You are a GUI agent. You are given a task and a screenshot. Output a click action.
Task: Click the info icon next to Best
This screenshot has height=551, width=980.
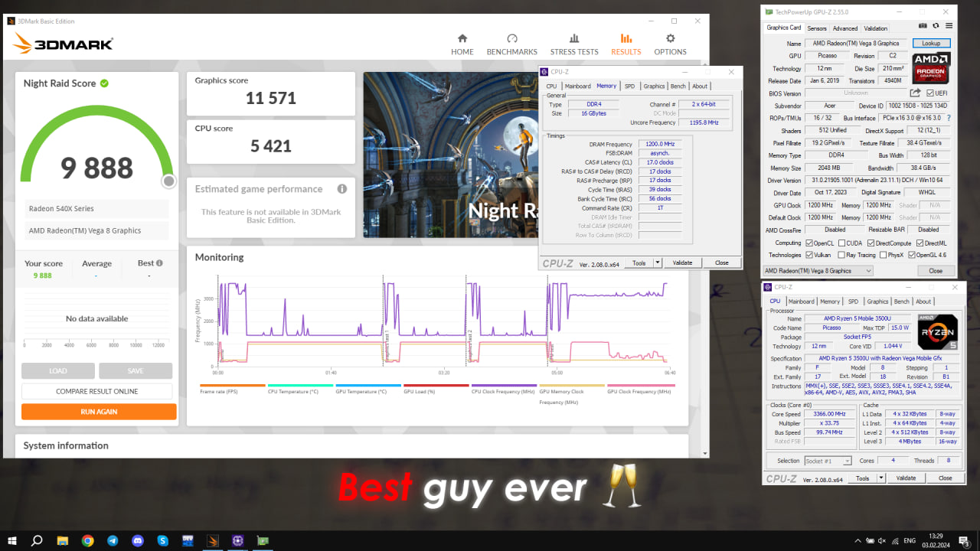coord(159,263)
